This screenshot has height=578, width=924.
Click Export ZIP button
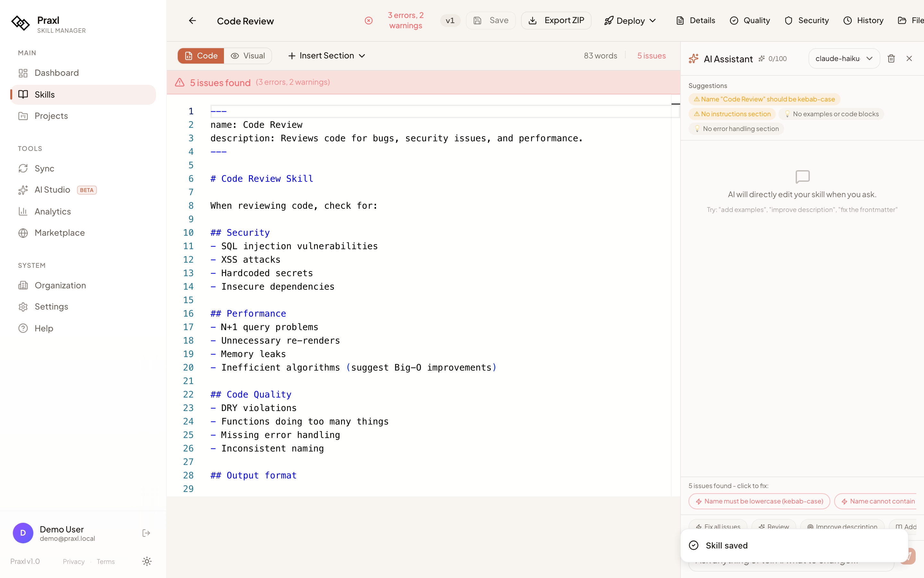point(556,21)
